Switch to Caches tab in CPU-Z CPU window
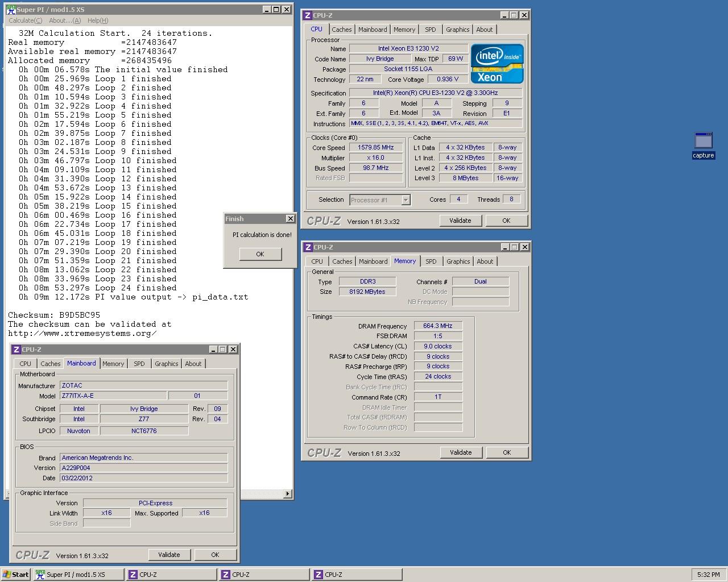The image size is (728, 582). coord(341,30)
